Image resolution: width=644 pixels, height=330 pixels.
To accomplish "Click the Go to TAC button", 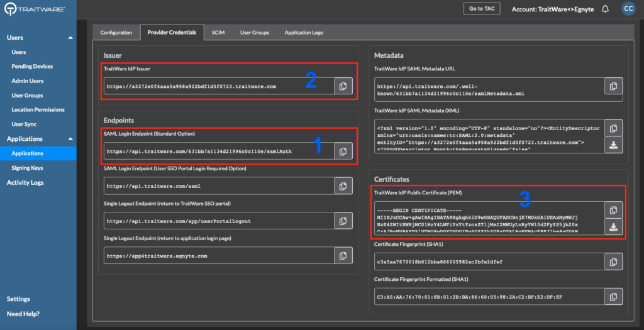I will [482, 9].
